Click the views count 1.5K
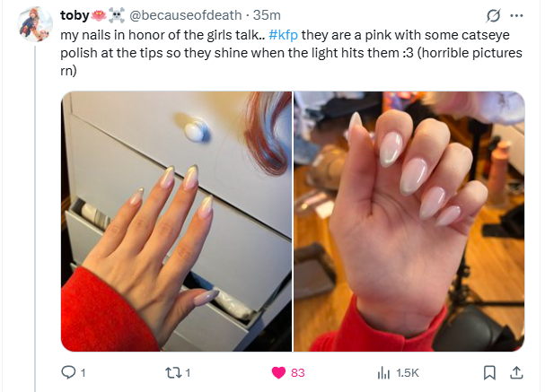This screenshot has width=545, height=392. tap(408, 373)
